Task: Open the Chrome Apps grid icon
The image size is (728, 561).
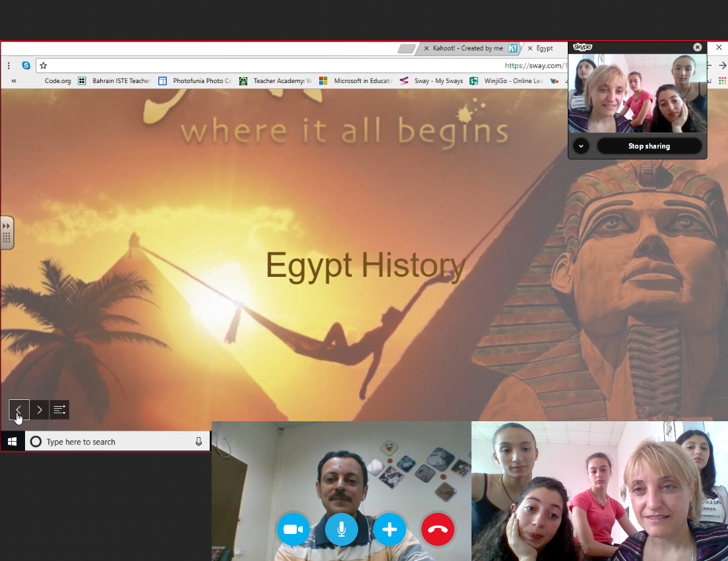Action: 722,80
